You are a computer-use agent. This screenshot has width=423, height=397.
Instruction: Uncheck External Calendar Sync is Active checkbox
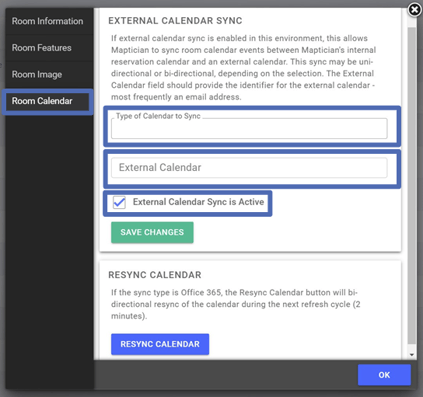tap(119, 202)
